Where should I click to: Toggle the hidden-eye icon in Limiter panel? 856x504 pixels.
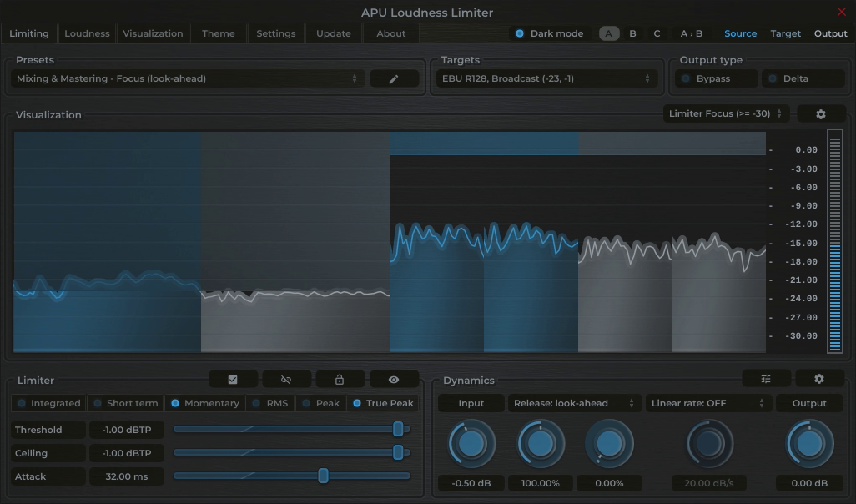point(286,378)
